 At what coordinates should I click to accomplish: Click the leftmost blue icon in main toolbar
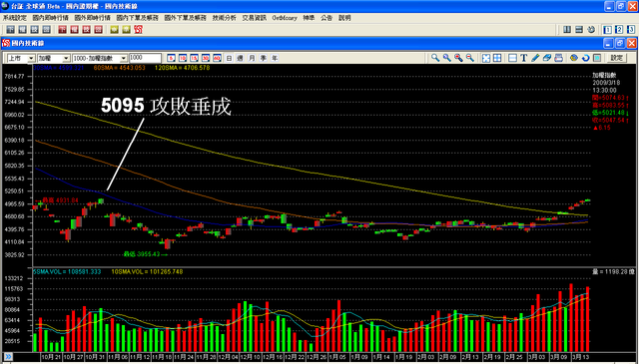point(11,29)
